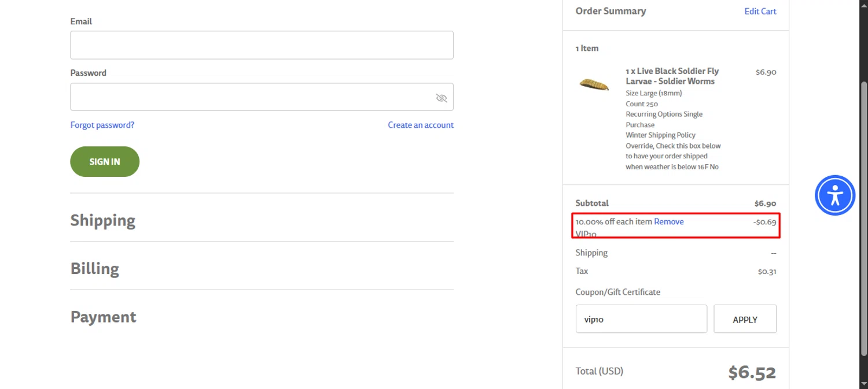Expand the Payment checkout section
Screen dimensions: 868x389
point(104,317)
